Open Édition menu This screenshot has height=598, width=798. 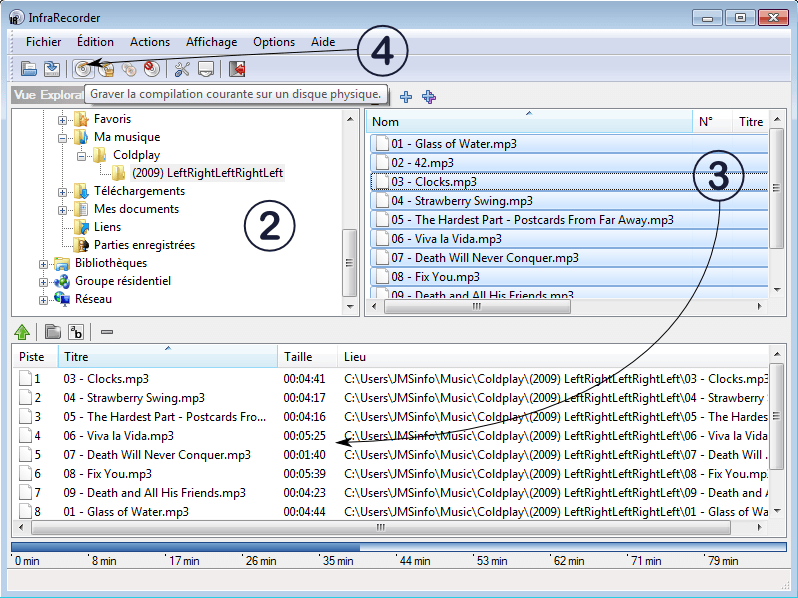coord(95,42)
